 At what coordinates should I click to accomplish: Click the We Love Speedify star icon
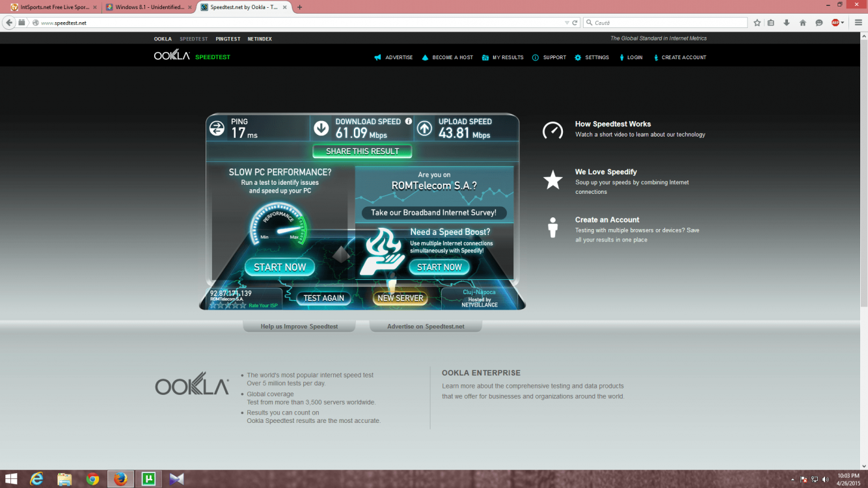click(x=553, y=180)
